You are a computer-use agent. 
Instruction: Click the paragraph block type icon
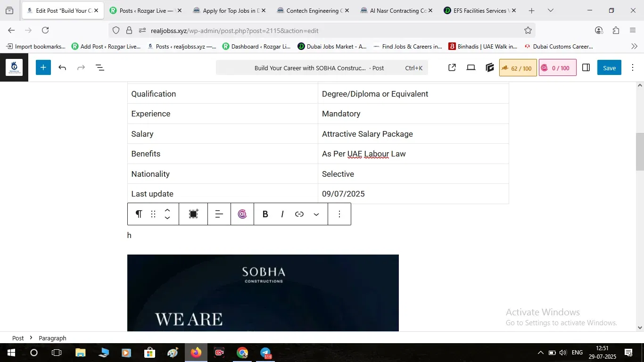tap(139, 214)
